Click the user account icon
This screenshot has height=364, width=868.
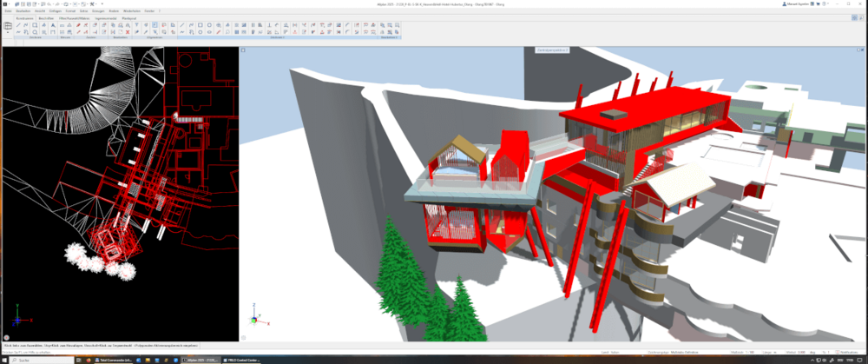[782, 3]
